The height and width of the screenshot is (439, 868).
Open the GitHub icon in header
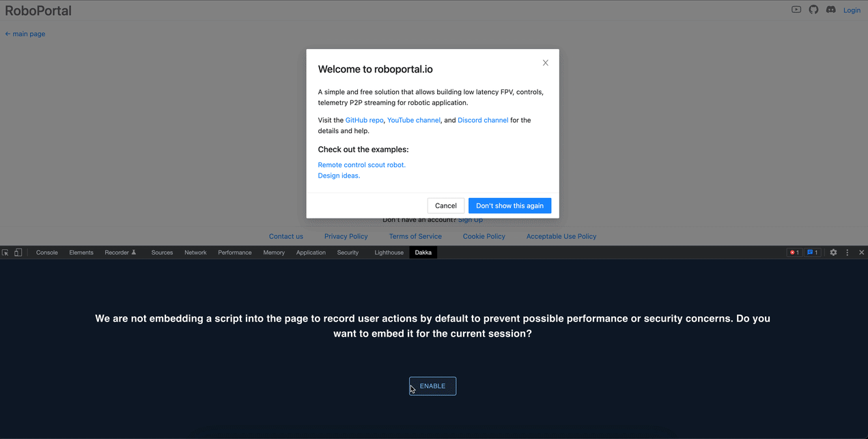pos(813,10)
